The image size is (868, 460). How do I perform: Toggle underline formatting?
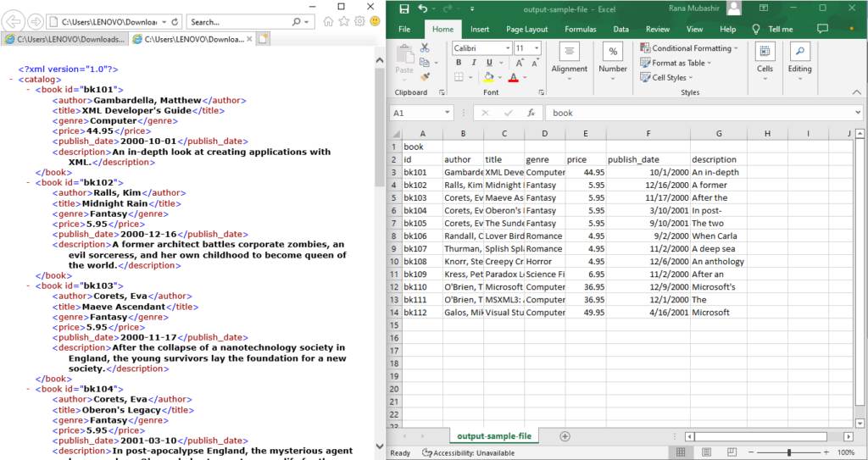tap(489, 63)
